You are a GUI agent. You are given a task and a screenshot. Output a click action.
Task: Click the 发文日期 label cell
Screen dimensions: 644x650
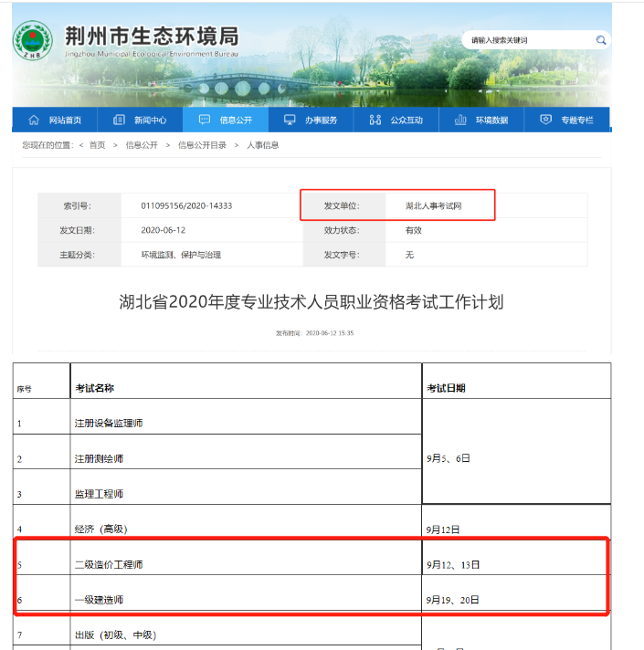coord(79,230)
